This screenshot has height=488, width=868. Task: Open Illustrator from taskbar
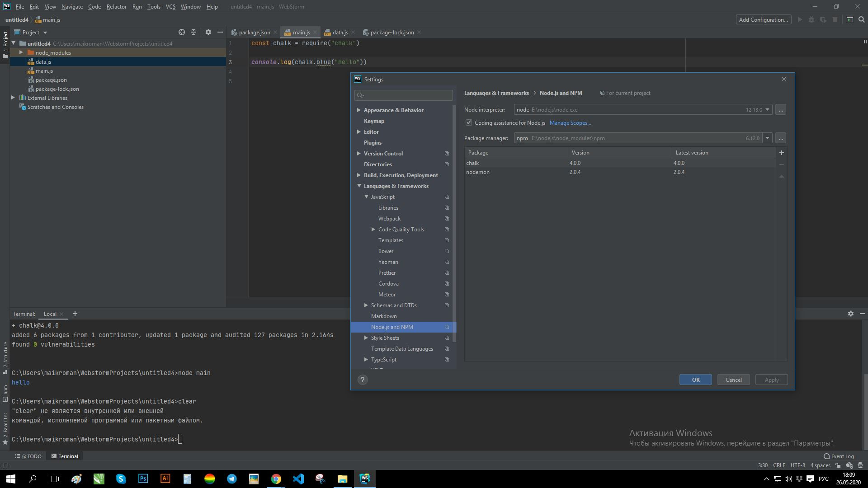tap(165, 479)
